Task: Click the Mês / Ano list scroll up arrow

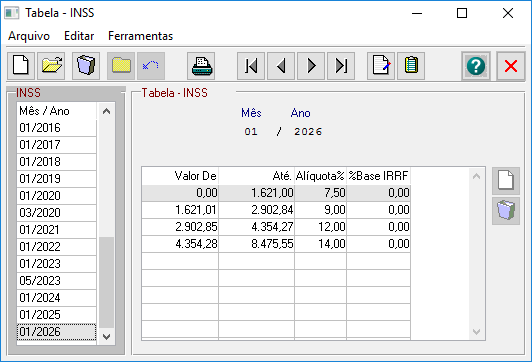Action: [x=106, y=111]
